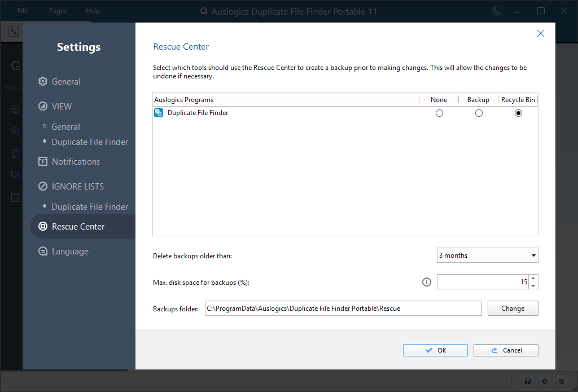Image resolution: width=578 pixels, height=392 pixels.
Task: Click the Cancel button
Action: pyautogui.click(x=506, y=350)
